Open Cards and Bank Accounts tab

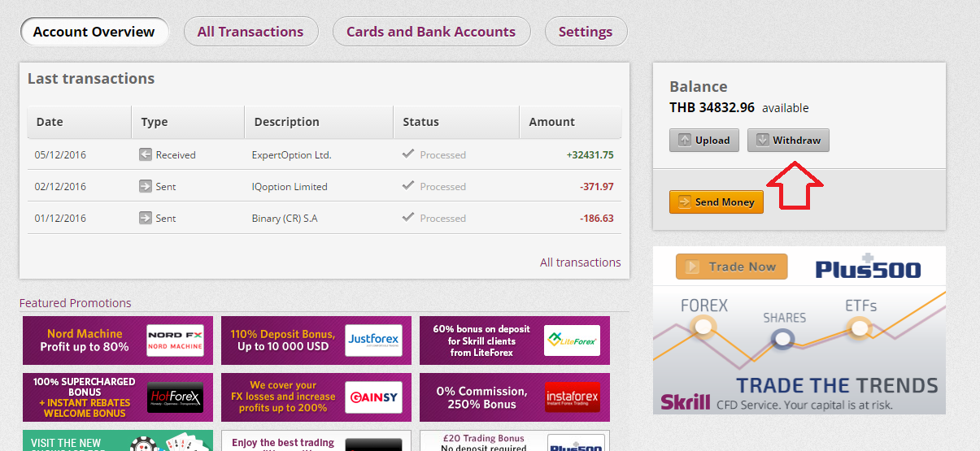pos(431,32)
